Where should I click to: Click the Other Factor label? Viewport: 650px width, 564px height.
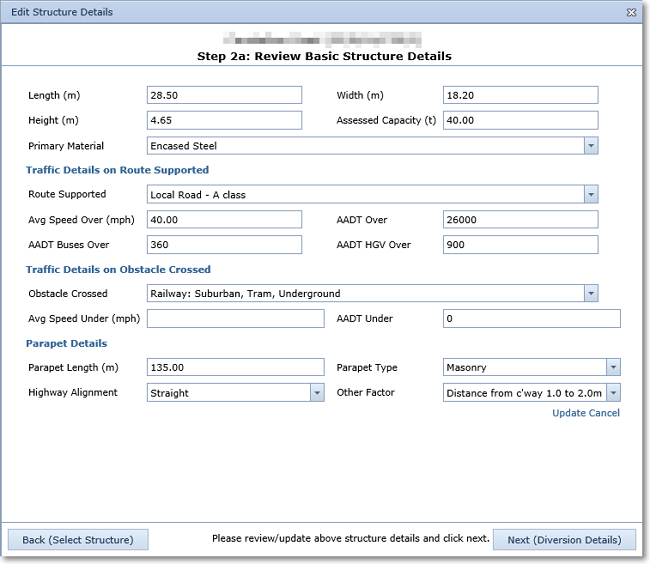pos(366,392)
